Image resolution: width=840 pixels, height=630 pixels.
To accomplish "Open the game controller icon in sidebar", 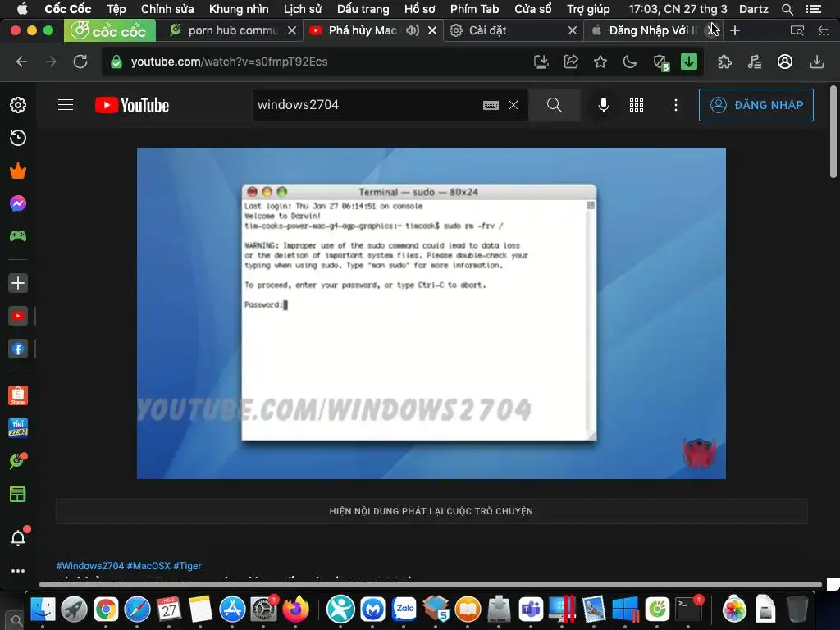I will click(18, 235).
